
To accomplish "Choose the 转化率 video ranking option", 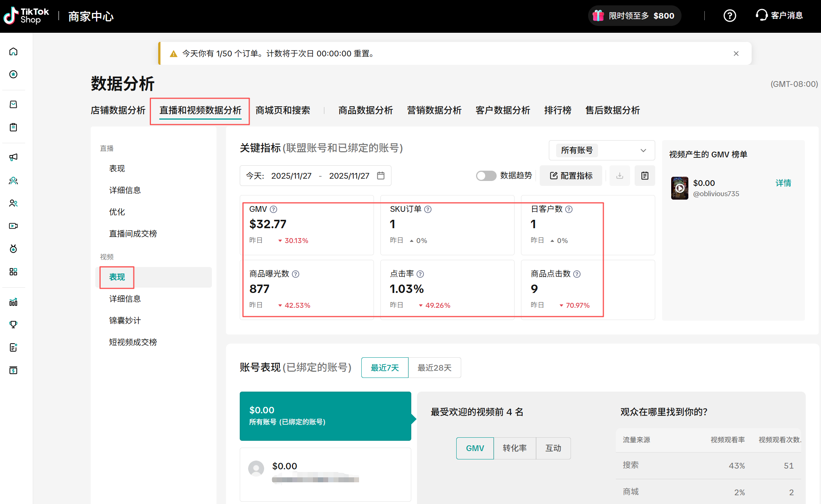I will tap(515, 448).
